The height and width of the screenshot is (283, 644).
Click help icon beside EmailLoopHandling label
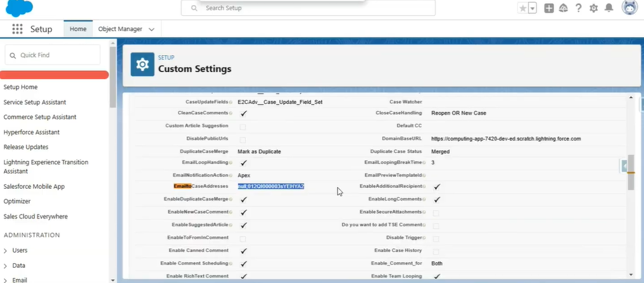[231, 163]
